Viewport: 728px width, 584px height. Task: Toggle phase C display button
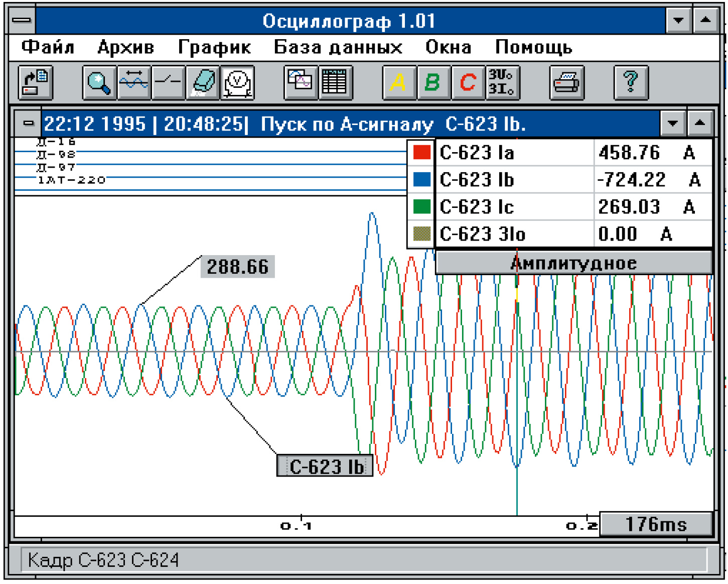[468, 82]
